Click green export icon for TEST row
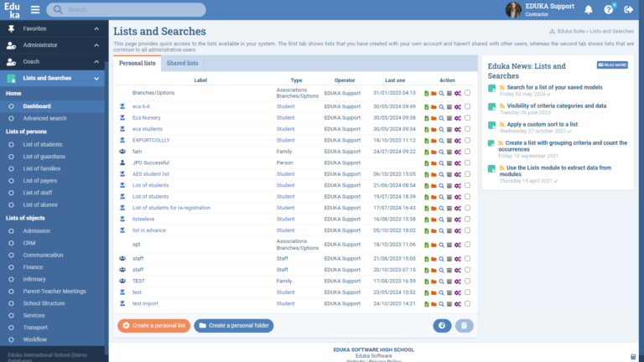The height and width of the screenshot is (362, 644). (426, 282)
